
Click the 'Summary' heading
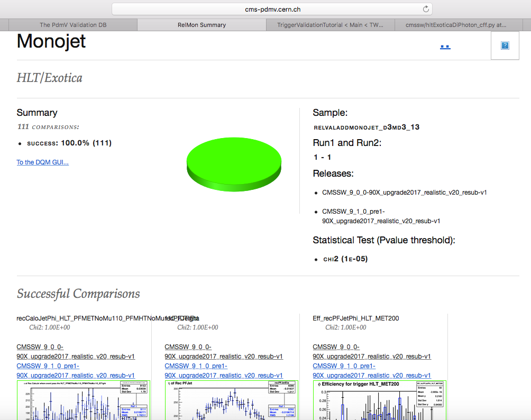click(37, 113)
